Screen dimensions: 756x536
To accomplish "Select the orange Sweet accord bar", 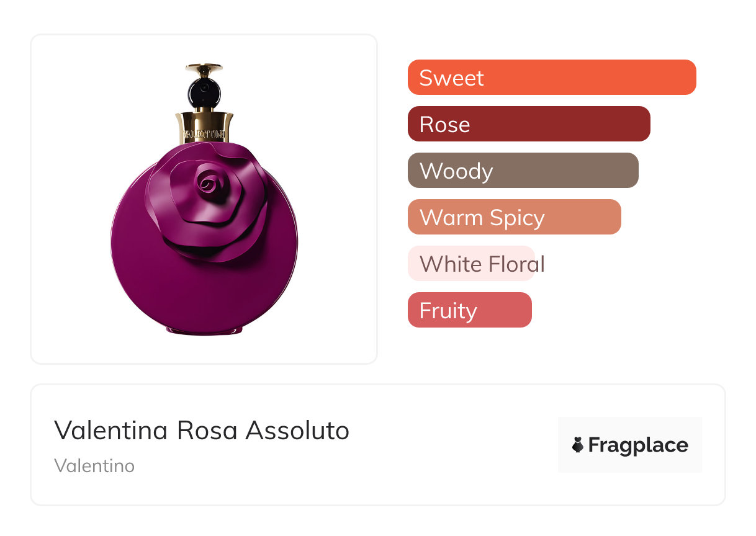I will (551, 78).
